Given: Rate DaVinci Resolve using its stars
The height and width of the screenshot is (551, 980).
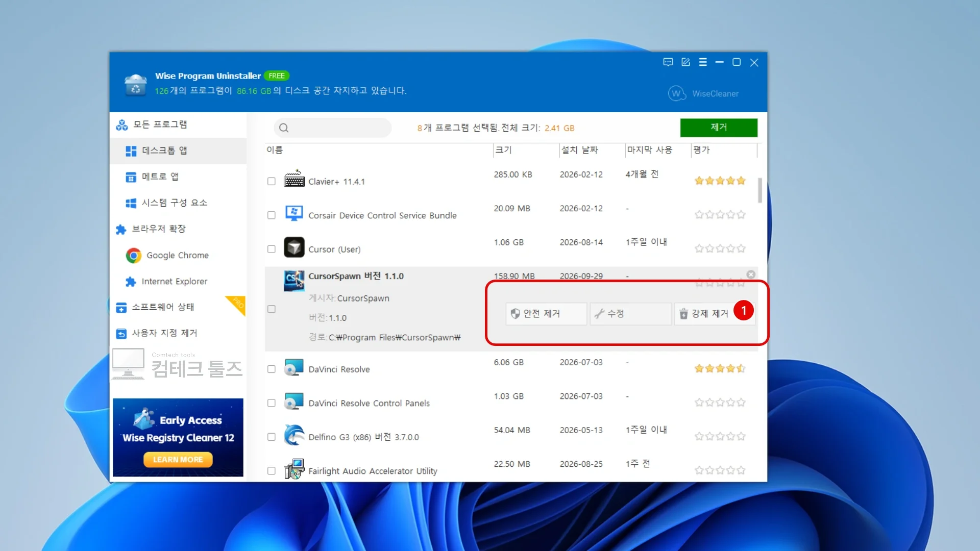Looking at the screenshot, I should tap(720, 368).
